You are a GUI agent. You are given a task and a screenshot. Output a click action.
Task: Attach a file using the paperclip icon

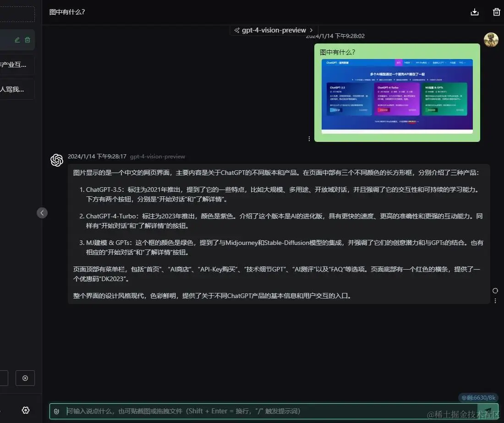pos(56,412)
